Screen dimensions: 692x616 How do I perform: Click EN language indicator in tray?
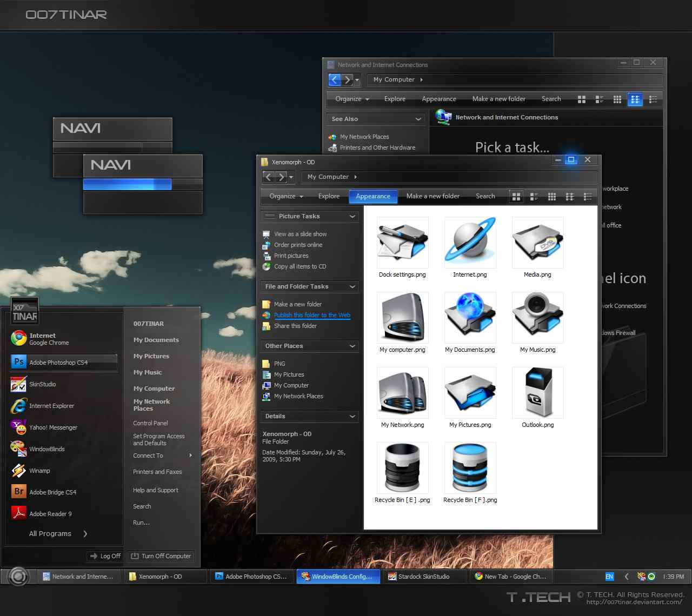click(609, 577)
